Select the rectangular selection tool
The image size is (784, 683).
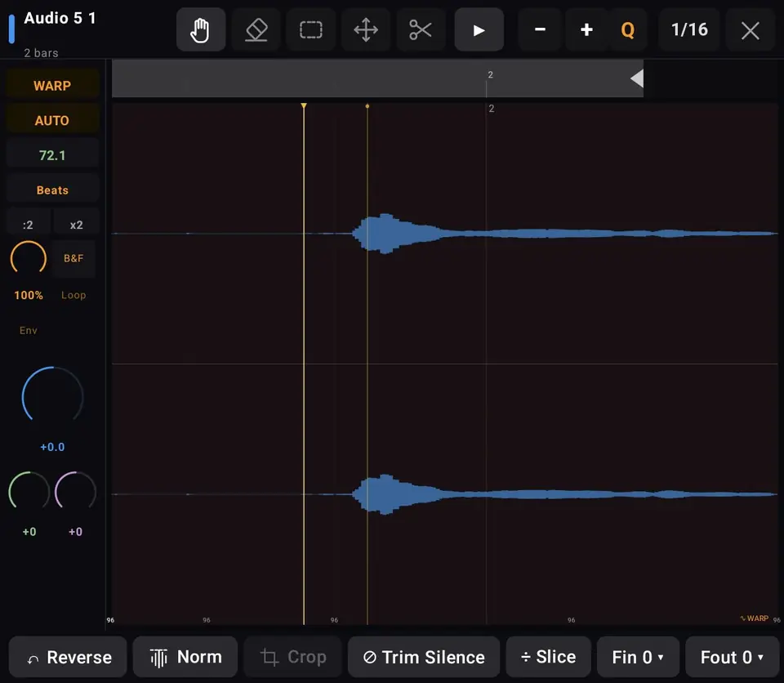(x=310, y=29)
